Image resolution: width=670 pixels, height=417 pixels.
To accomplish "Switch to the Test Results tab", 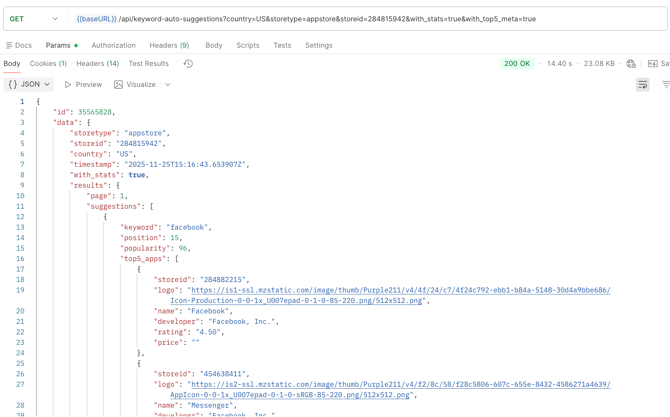I will click(148, 64).
